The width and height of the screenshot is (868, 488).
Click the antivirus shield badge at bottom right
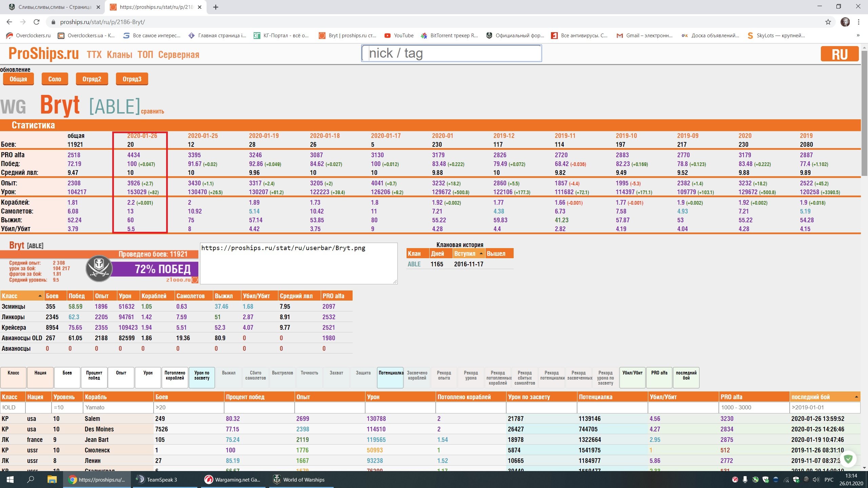tap(848, 459)
